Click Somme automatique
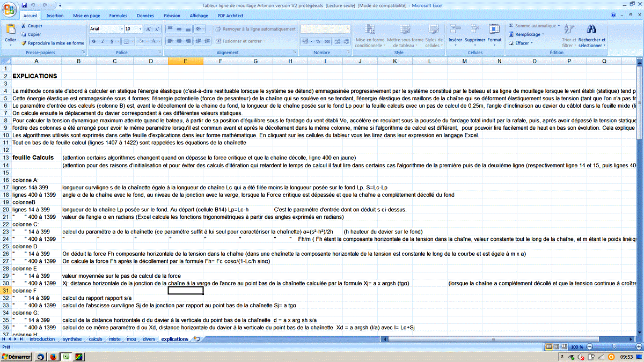644x362 pixels. [x=534, y=26]
